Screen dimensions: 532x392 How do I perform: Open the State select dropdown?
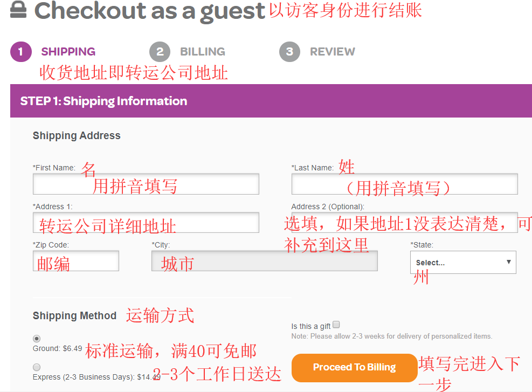click(x=462, y=263)
